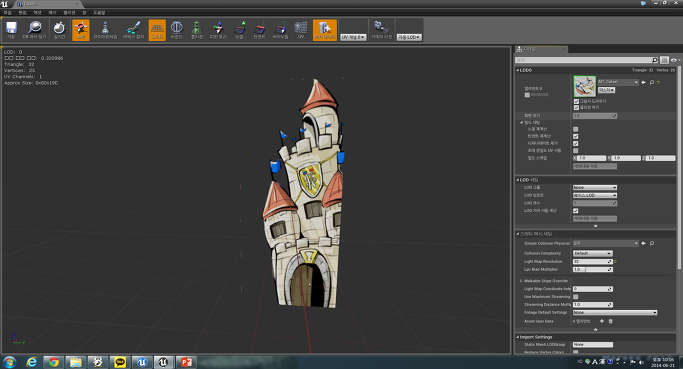
Task: Open the Collision (콜리전) menu
Action: coord(69,13)
